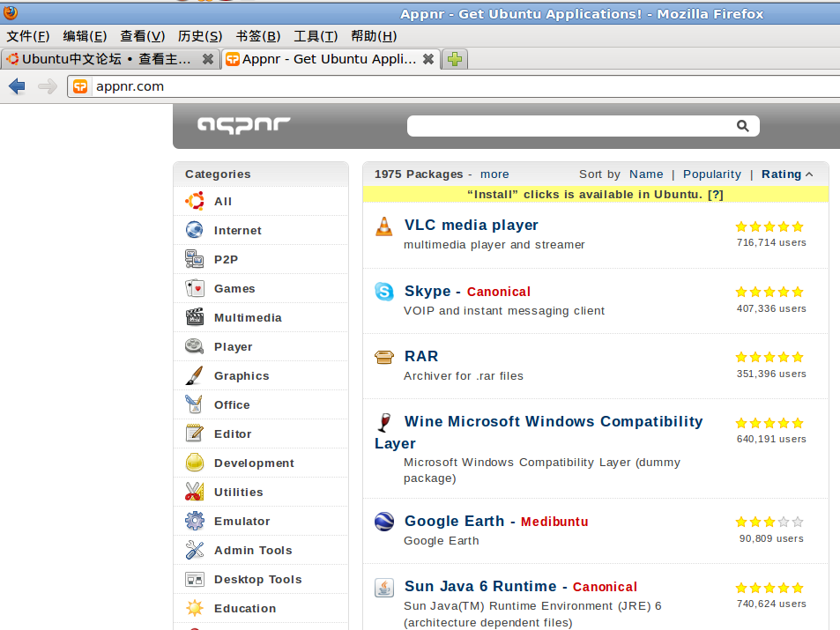
Task: Sort packages by Popularity
Action: pos(712,174)
